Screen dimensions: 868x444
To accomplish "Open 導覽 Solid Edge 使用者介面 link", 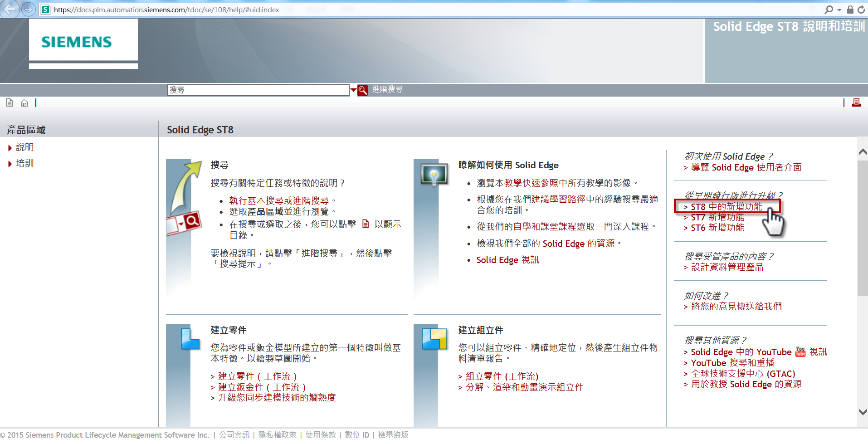I will [x=746, y=167].
